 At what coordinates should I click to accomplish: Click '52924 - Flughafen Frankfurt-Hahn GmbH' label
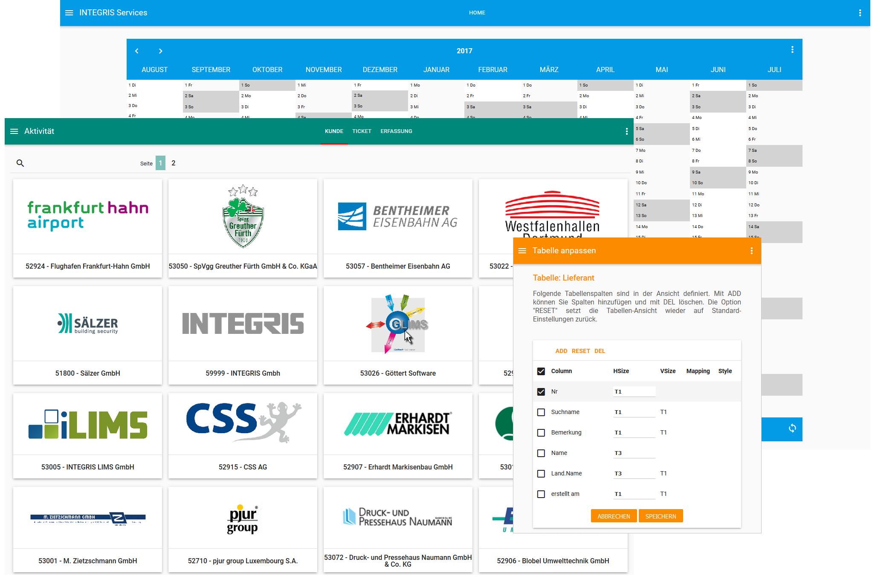click(88, 266)
